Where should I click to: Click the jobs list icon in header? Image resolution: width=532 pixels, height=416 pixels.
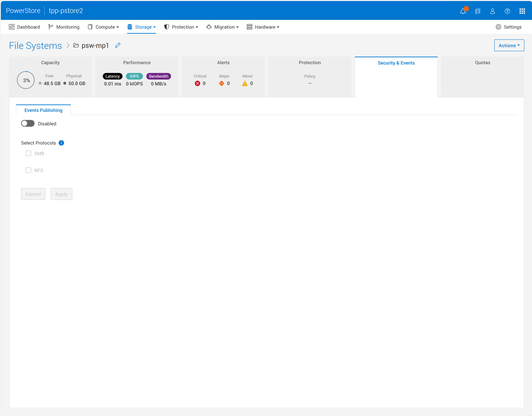pyautogui.click(x=478, y=11)
